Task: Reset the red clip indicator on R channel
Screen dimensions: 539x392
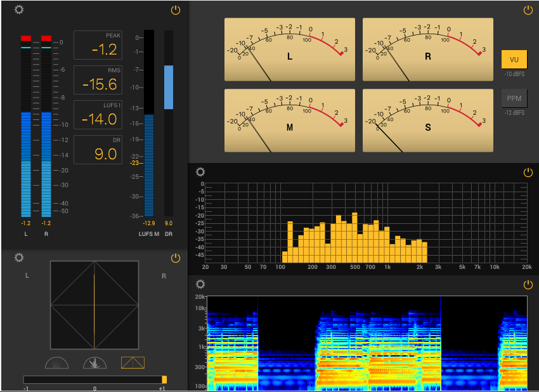Action: (x=46, y=38)
